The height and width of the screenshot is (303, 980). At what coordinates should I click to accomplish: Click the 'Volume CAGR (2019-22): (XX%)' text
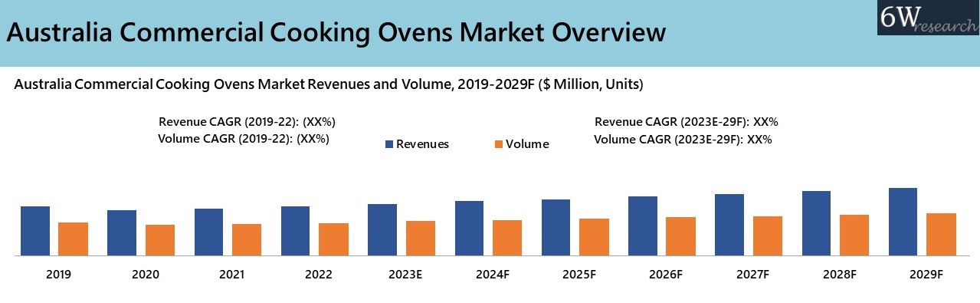tap(244, 139)
